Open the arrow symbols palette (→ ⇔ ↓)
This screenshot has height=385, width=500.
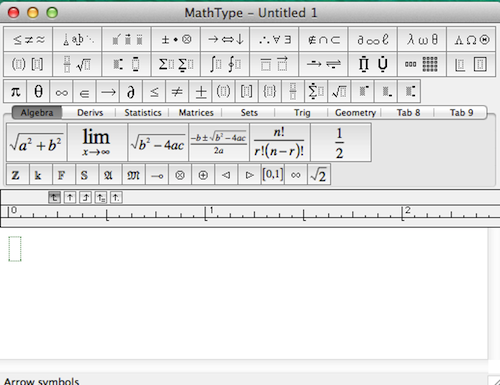pyautogui.click(x=225, y=39)
